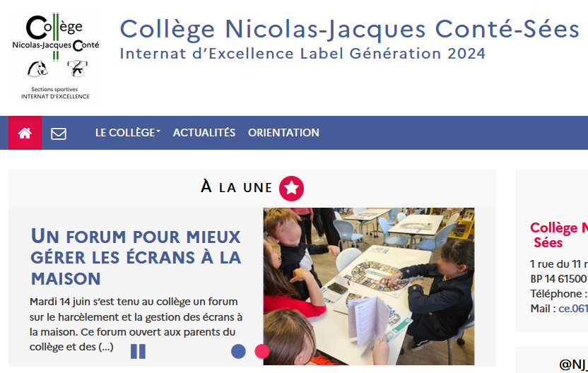This screenshot has height=373, width=588.
Task: Open the forum écrans article headline
Action: (136, 256)
